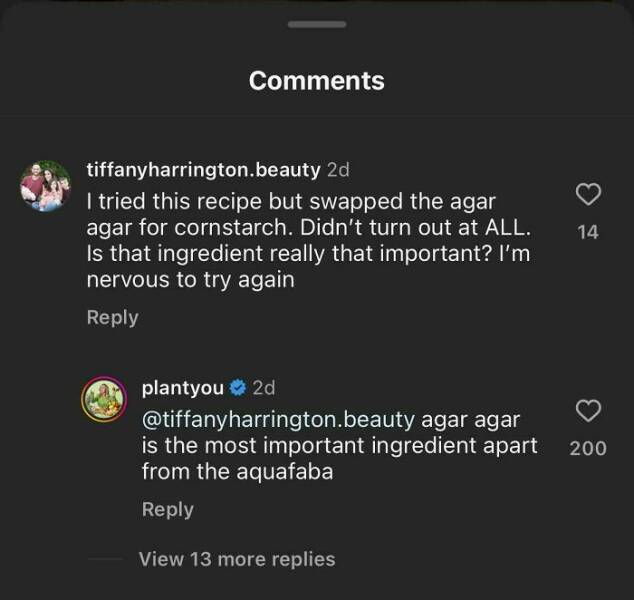This screenshot has width=634, height=600.
Task: Click the tiffanyharrington.beauty username
Action: click(204, 170)
